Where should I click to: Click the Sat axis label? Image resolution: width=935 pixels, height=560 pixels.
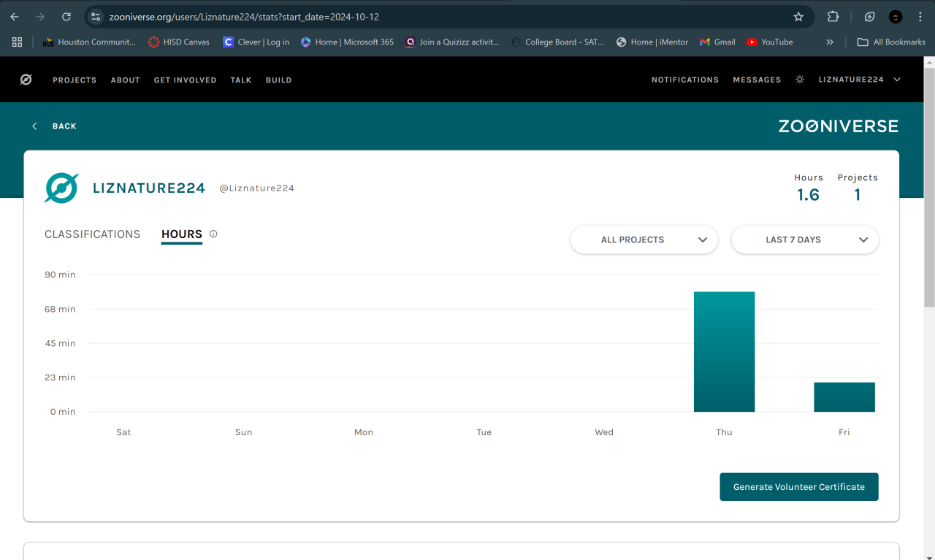point(123,432)
